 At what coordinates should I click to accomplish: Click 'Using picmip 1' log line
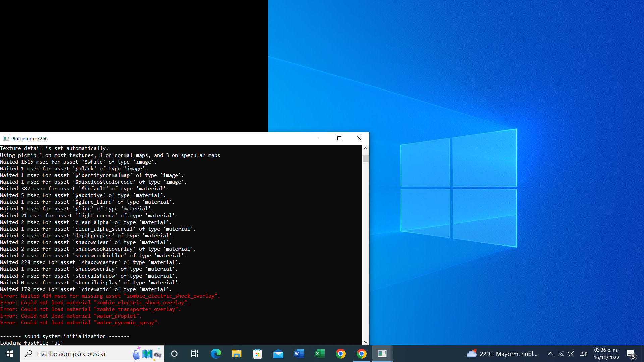(x=110, y=155)
